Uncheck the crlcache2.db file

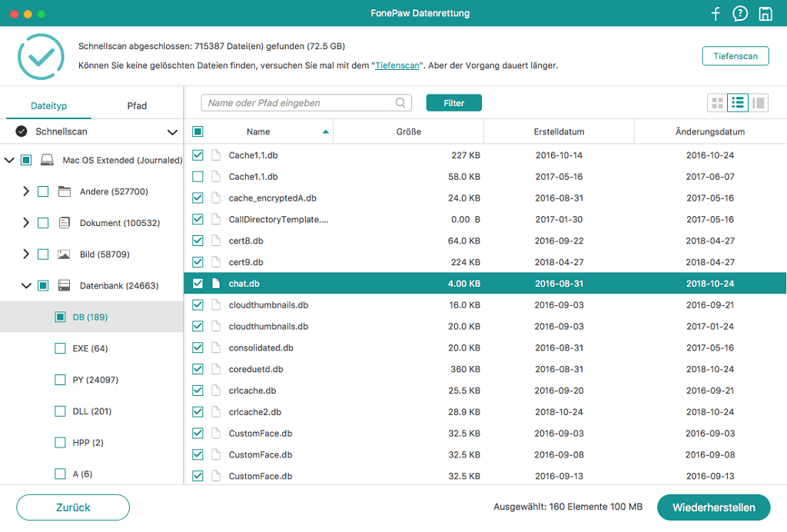(198, 412)
